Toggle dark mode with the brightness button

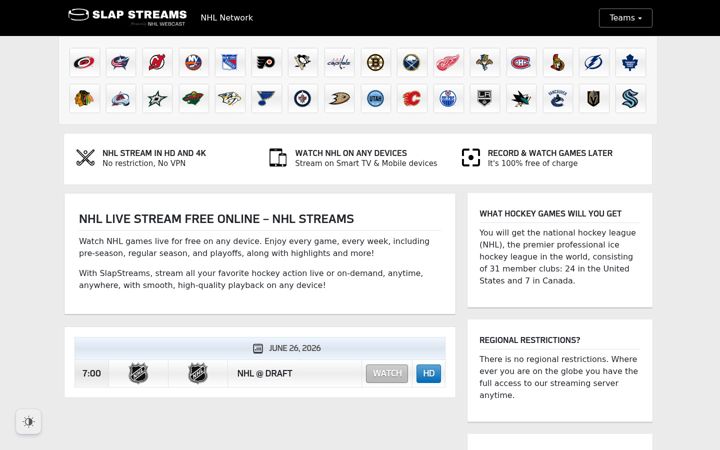[28, 422]
